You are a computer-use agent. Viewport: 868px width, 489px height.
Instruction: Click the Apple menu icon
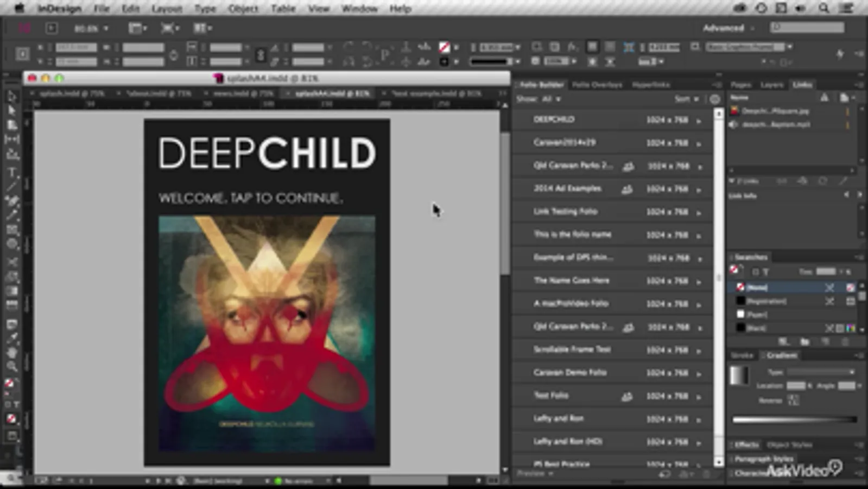(20, 8)
